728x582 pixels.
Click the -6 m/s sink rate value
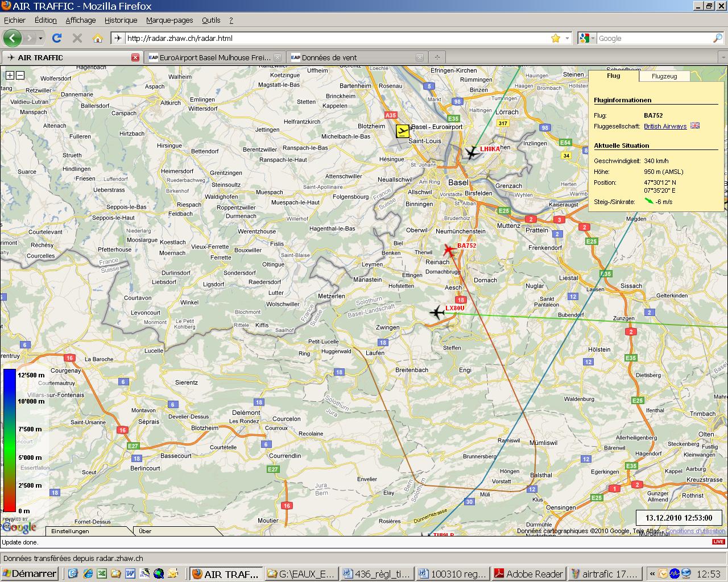click(664, 201)
